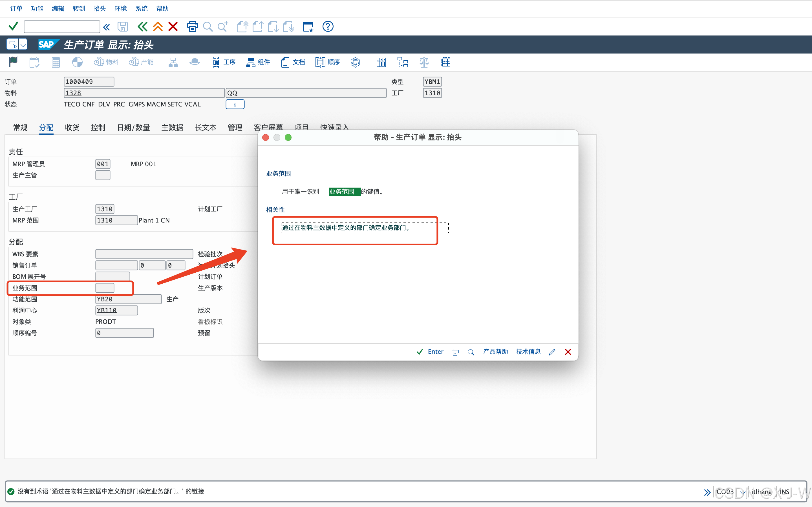Open the 组件 components overview
This screenshot has width=812, height=507.
(258, 62)
